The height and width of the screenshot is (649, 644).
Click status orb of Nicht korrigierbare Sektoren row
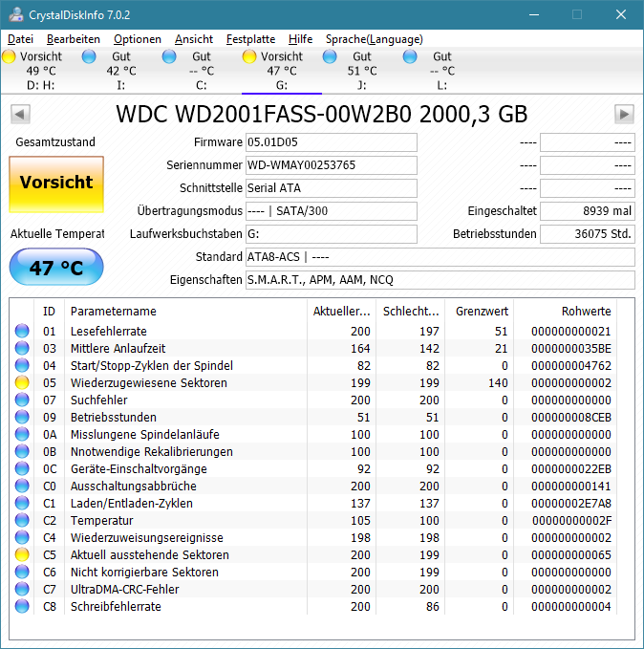pos(22,572)
